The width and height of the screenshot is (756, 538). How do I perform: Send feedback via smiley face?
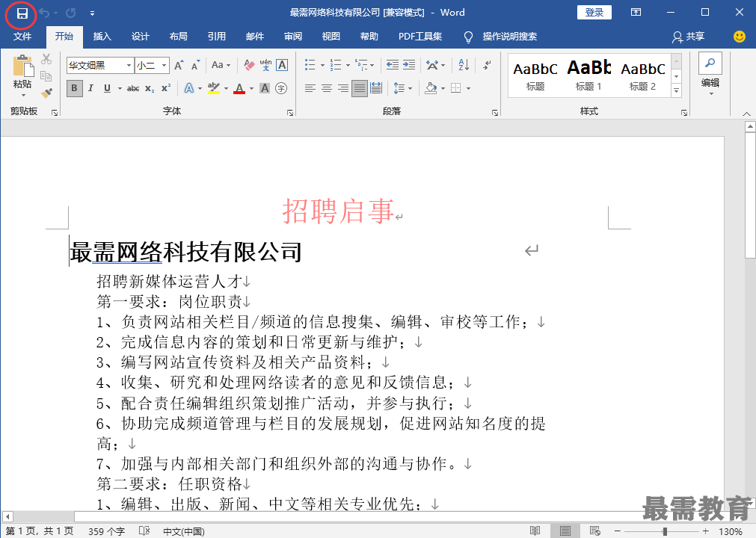(739, 37)
